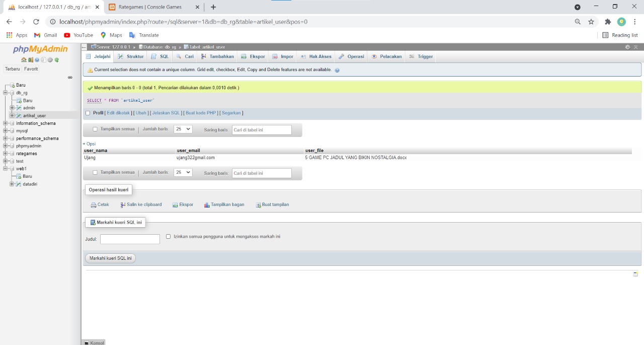The image size is (644, 345).
Task: Enable the Profil checkbox
Action: [x=88, y=113]
